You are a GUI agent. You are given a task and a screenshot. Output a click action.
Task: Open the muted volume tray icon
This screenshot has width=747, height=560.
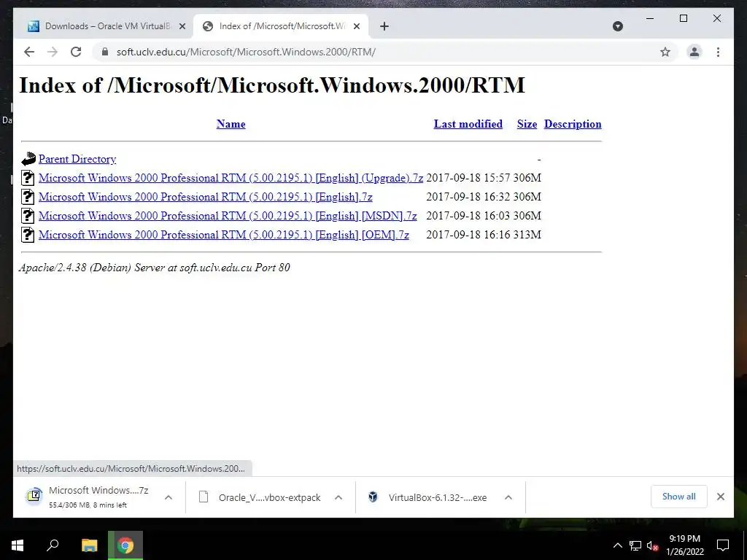point(652,545)
